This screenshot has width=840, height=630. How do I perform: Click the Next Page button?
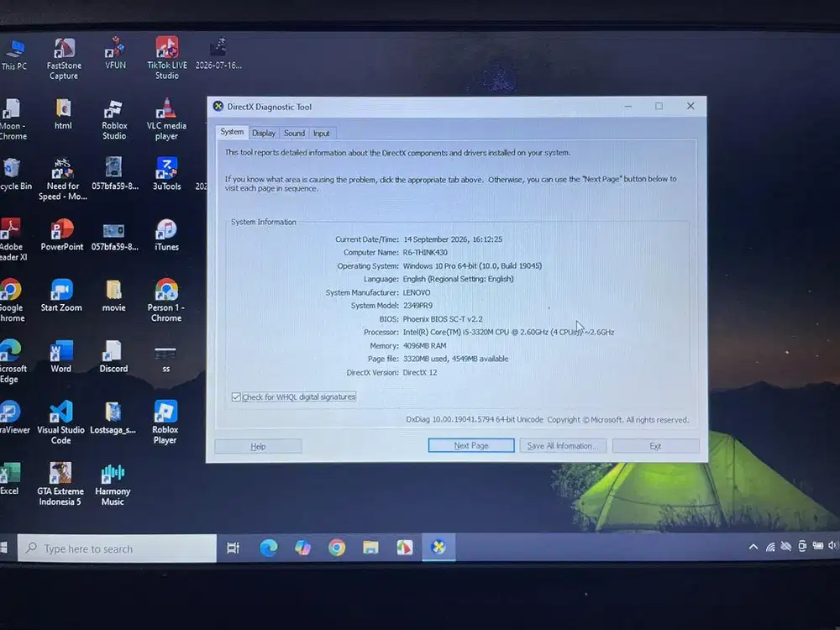point(471,446)
